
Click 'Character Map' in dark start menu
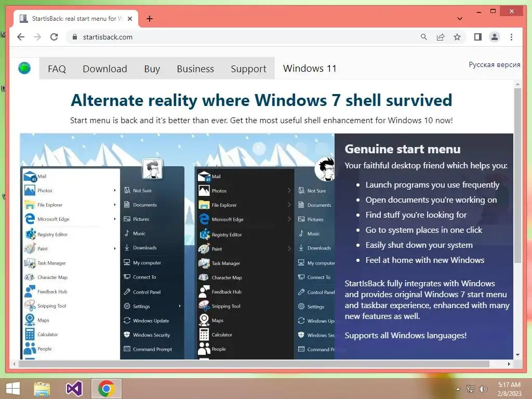click(227, 277)
